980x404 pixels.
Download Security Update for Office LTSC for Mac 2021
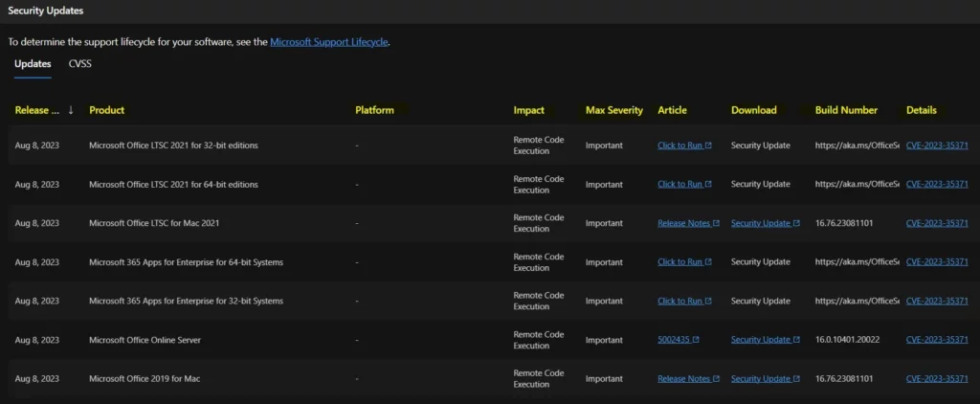click(x=761, y=223)
